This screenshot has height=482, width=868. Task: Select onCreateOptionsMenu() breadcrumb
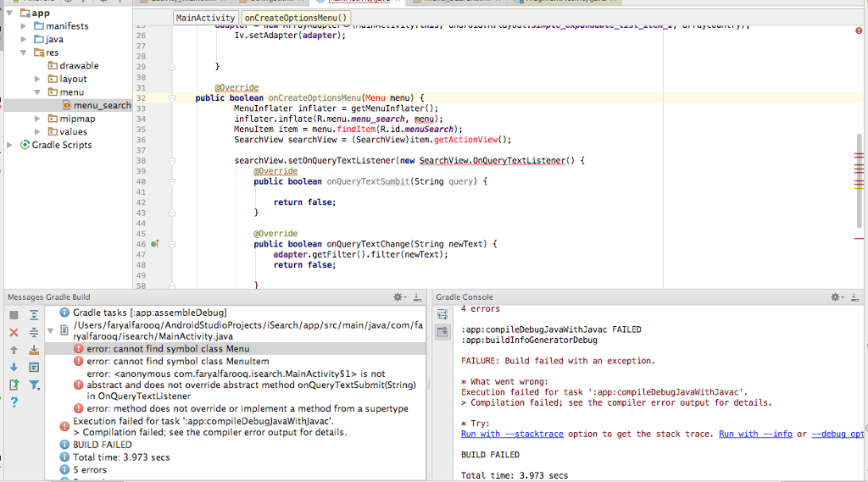tap(295, 18)
